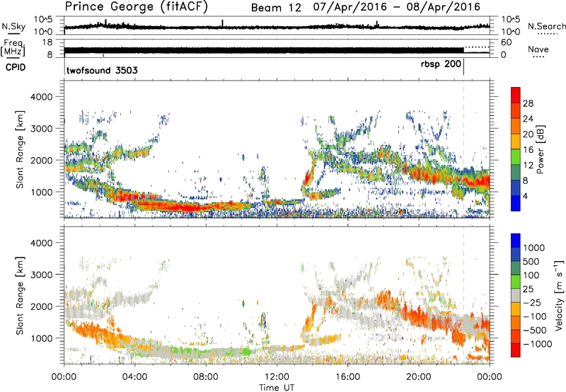Click the '28' tick on Power color bar

pyautogui.click(x=528, y=103)
